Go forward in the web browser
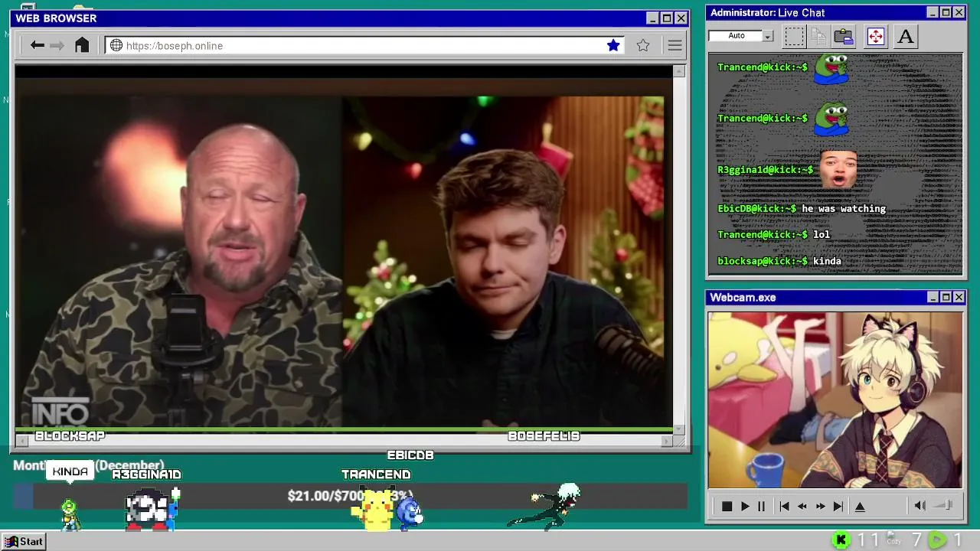Image resolution: width=980 pixels, height=551 pixels. pos(57,46)
